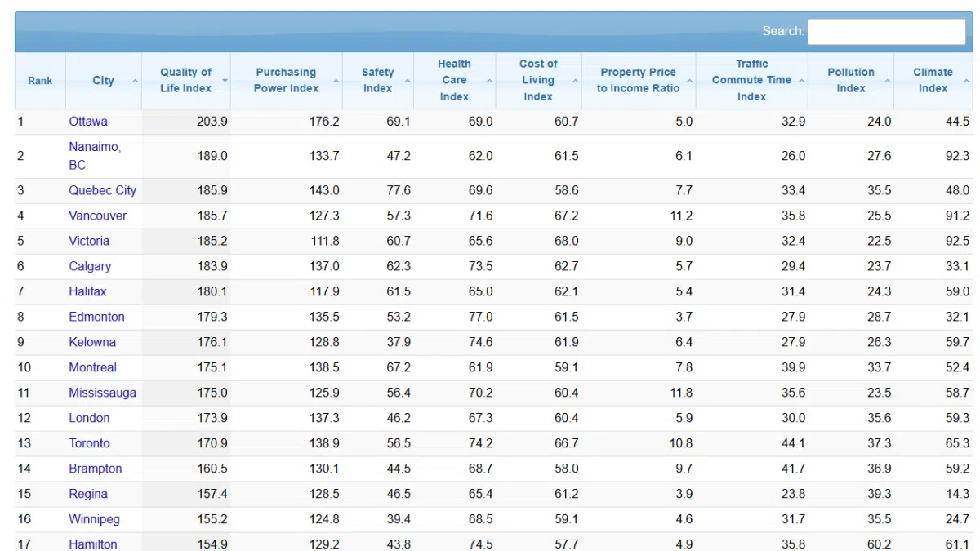Sort table by Property Price to Income Ratio

pyautogui.click(x=638, y=81)
